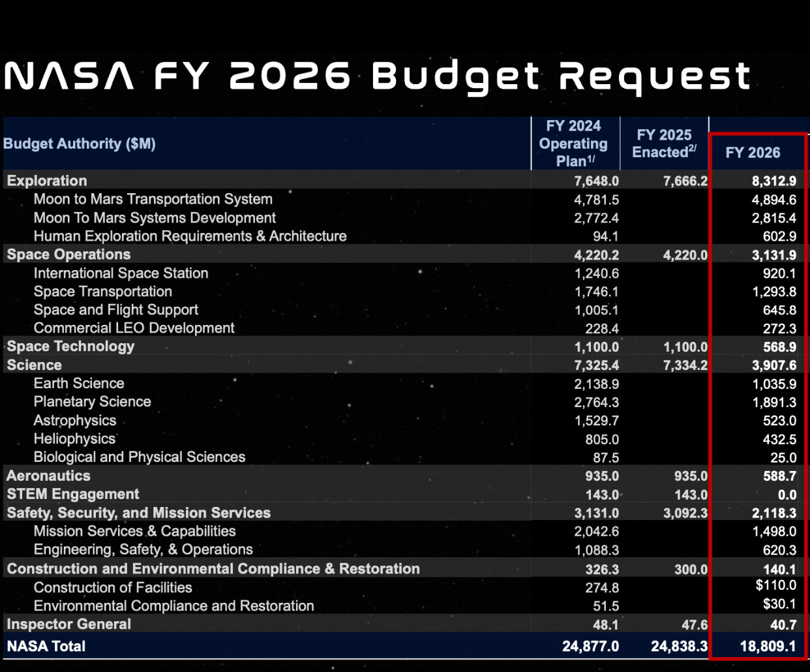810x672 pixels.
Task: Click the 'NASA FY 2026 Budget Request' title
Action: pyautogui.click(x=378, y=77)
